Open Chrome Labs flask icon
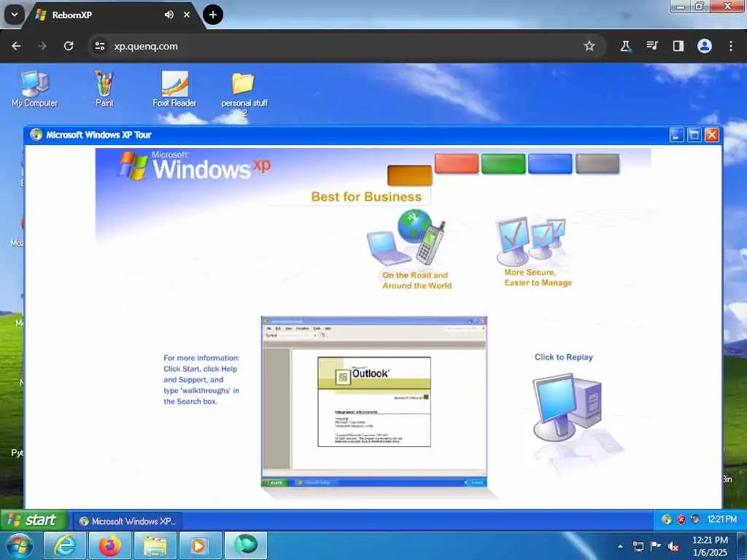This screenshot has width=747, height=560. tap(625, 46)
